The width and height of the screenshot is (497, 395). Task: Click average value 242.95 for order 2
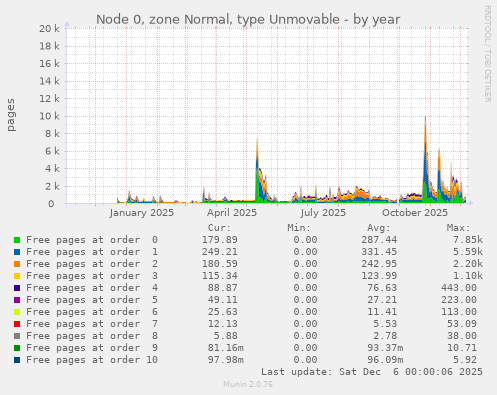point(379,264)
